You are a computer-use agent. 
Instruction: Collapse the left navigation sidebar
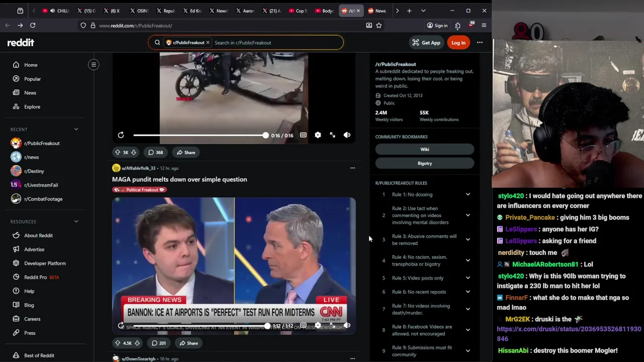point(94,64)
